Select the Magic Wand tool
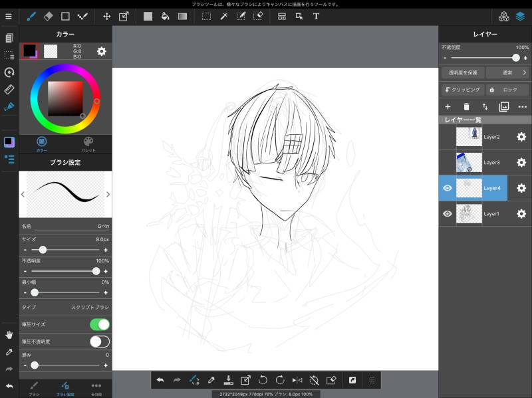This screenshot has width=532, height=398. tap(223, 16)
